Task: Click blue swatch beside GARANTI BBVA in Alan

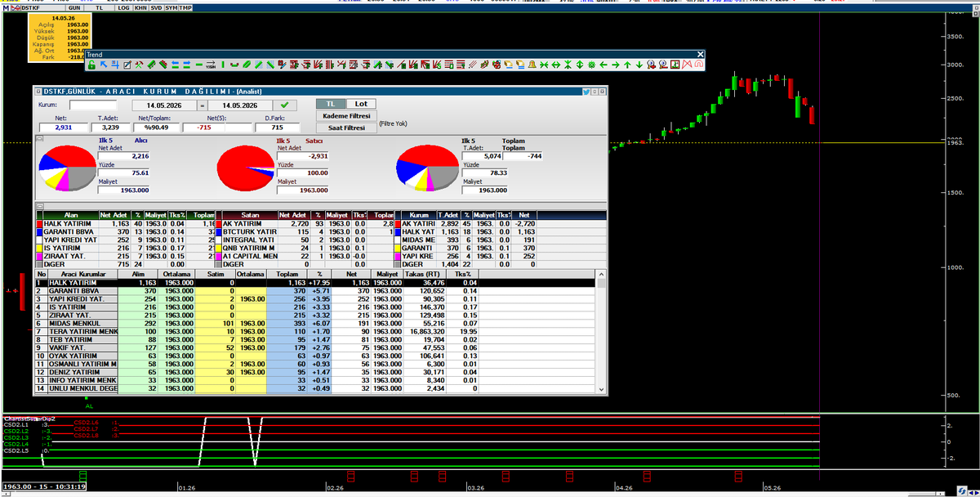Action: coord(38,232)
